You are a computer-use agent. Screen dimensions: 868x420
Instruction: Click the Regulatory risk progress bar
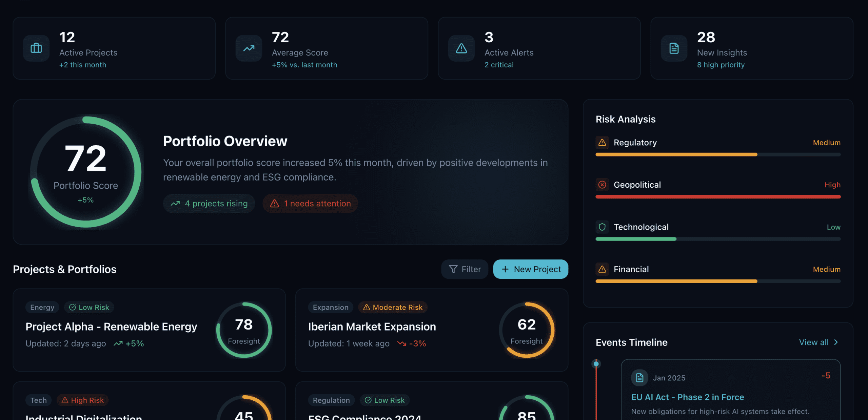[718, 154]
